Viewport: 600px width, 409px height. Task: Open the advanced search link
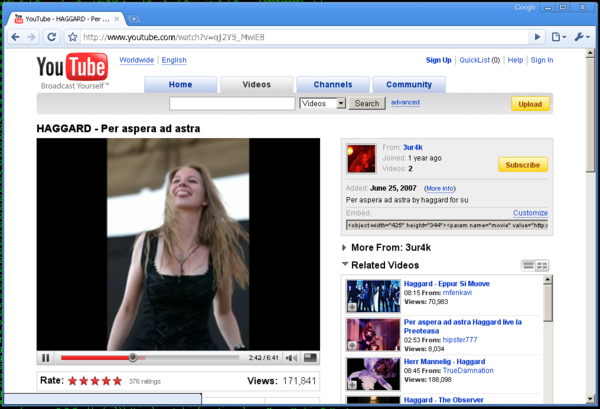[405, 103]
